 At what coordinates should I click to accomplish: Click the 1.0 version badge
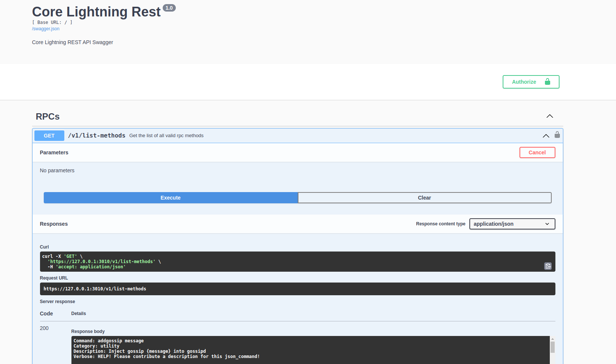(x=169, y=8)
